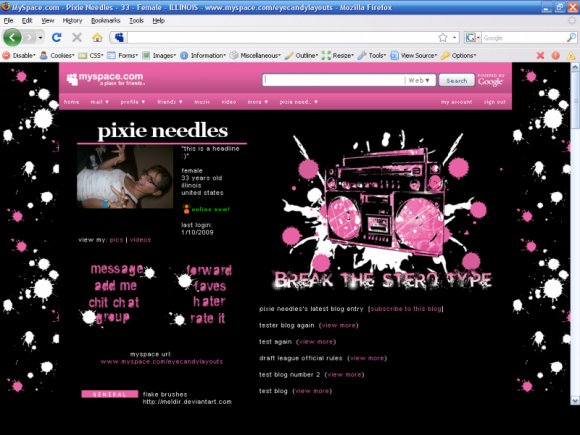
Task: Open the more nav menu
Action: click(257, 102)
